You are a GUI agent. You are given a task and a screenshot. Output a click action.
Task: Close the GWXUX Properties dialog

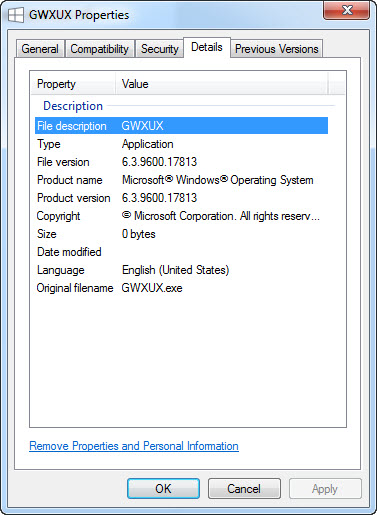tap(346, 10)
